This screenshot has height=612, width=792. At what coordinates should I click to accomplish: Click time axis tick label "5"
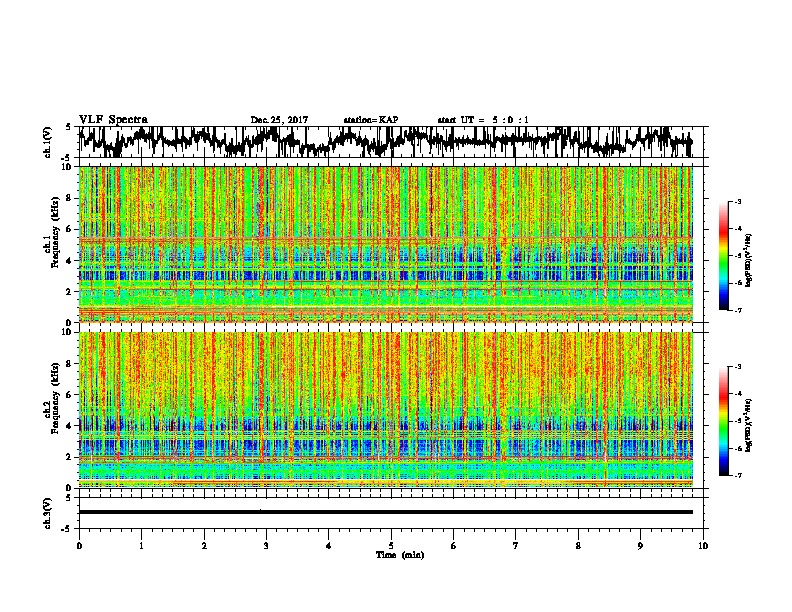[391, 546]
